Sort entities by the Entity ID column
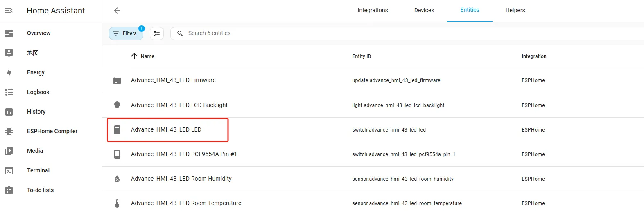The image size is (644, 221). point(362,56)
